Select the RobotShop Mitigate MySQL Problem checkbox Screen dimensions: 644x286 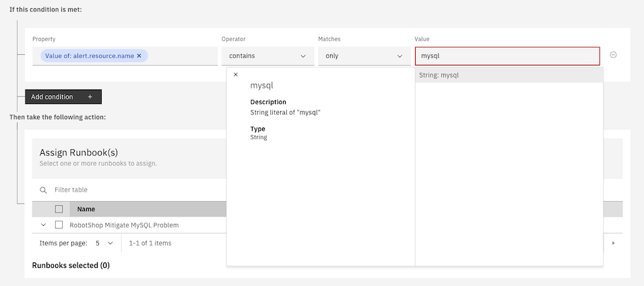(x=59, y=225)
